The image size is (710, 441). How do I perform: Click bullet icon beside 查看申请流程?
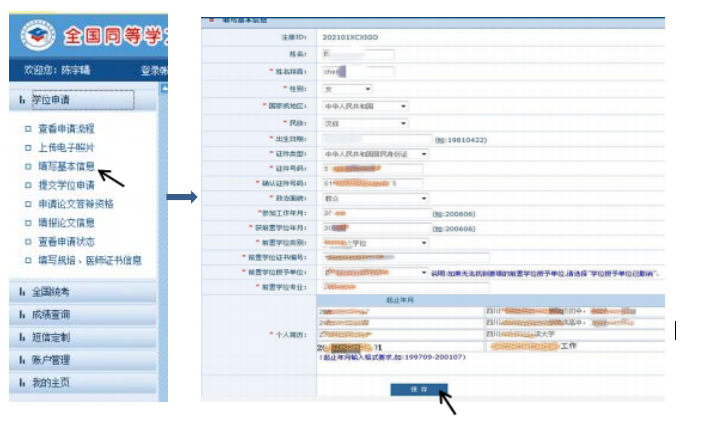(27, 129)
